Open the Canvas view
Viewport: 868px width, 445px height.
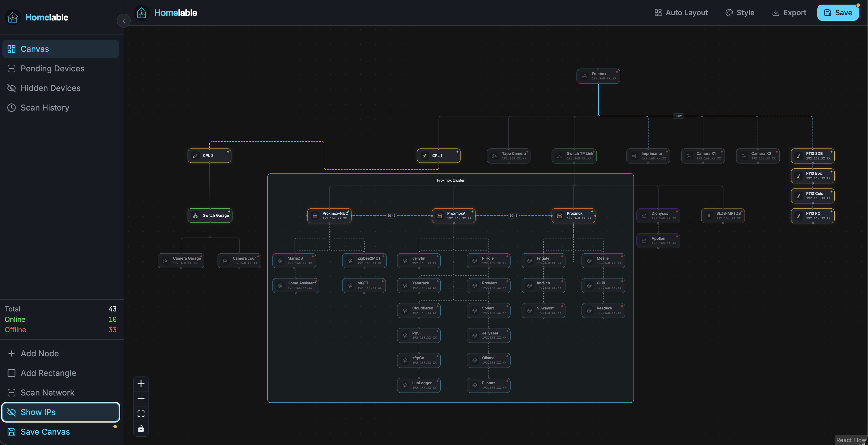[61, 49]
